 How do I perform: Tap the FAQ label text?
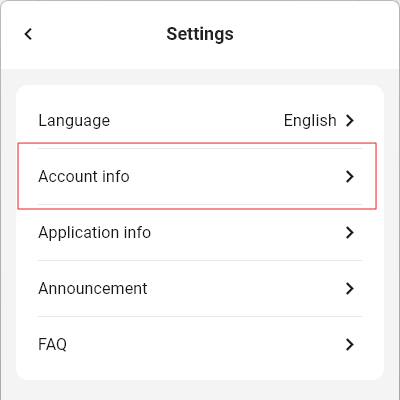(x=52, y=344)
